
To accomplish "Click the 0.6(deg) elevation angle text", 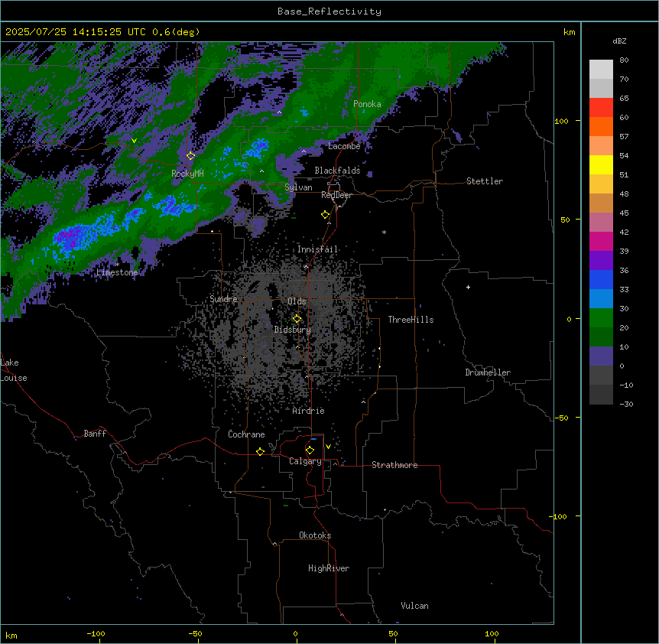I will coord(176,32).
